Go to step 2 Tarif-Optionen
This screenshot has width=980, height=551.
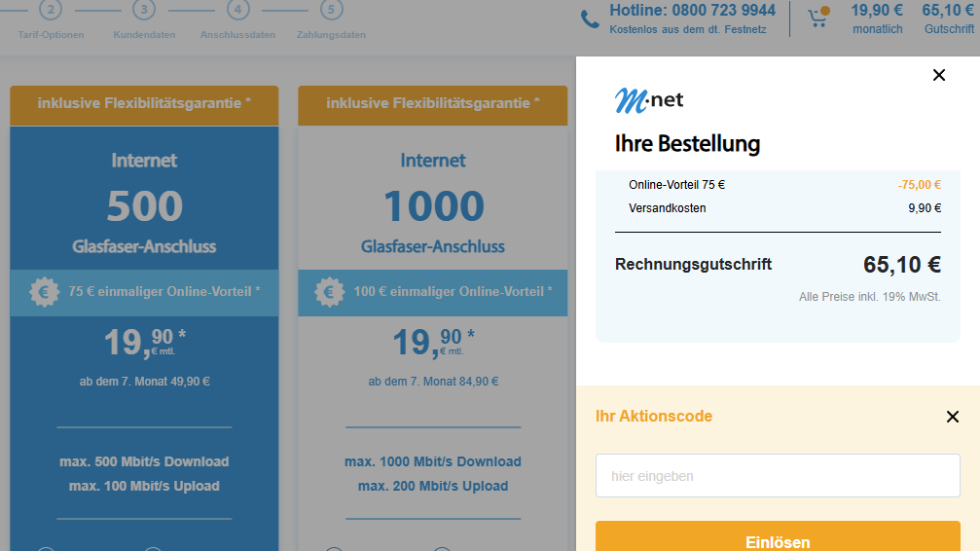(x=51, y=11)
